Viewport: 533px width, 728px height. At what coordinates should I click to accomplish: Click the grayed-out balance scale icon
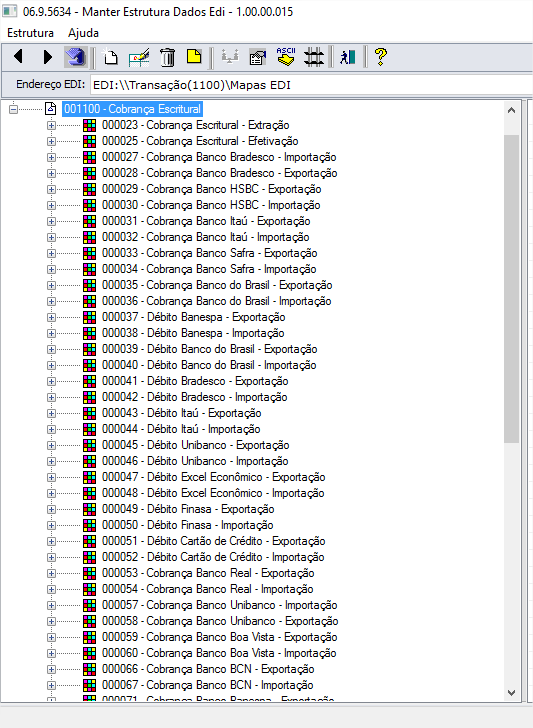click(x=230, y=57)
